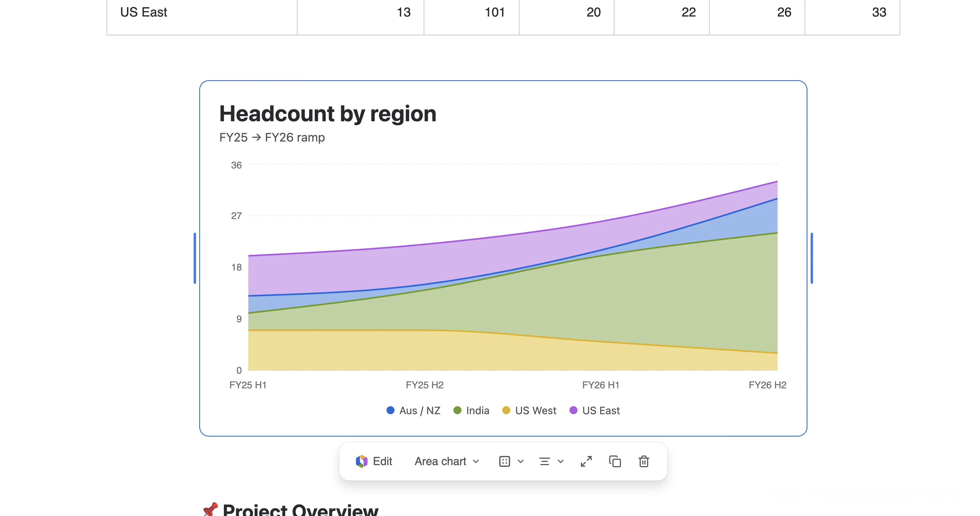The image size is (980, 516).
Task: Click the US West yellow legend dot
Action: 506,410
